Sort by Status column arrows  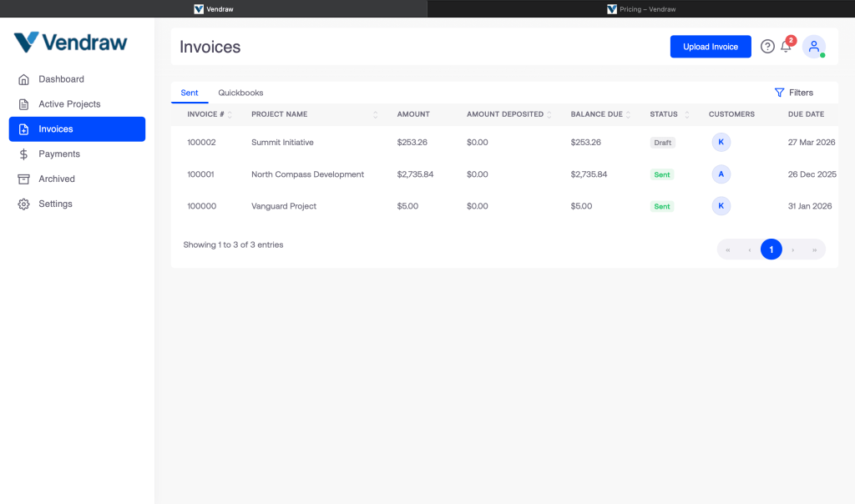point(687,114)
